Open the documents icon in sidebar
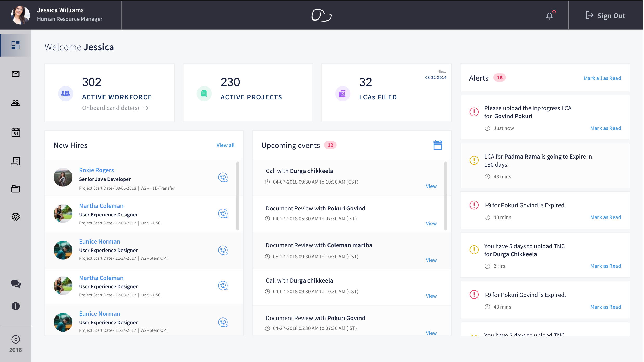 coord(16,161)
